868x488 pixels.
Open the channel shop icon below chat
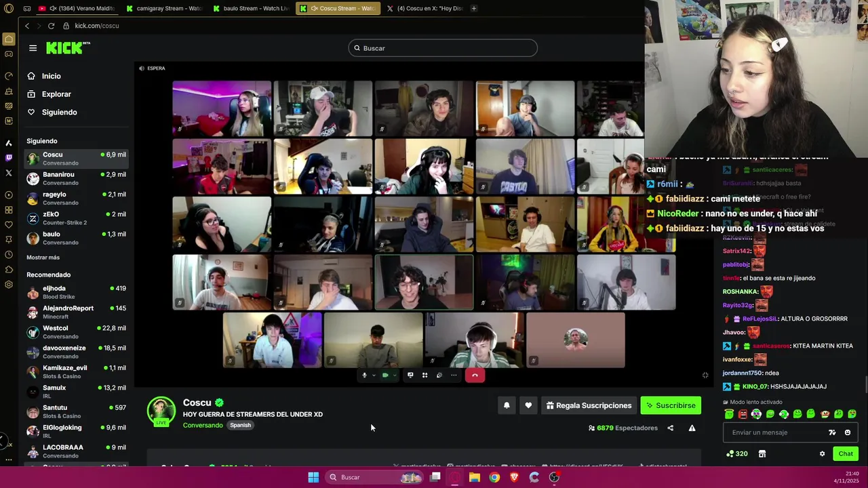coord(762,453)
